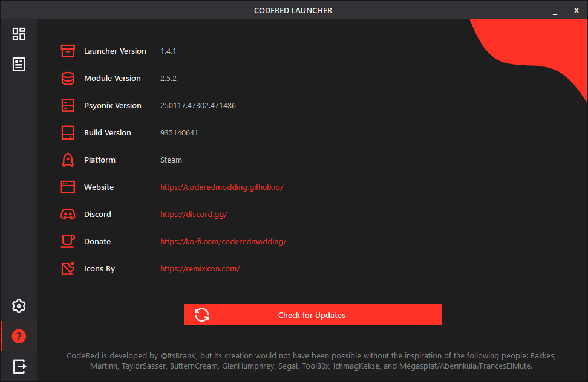Click the Platform rocket icon
The width and height of the screenshot is (588, 382).
point(68,160)
